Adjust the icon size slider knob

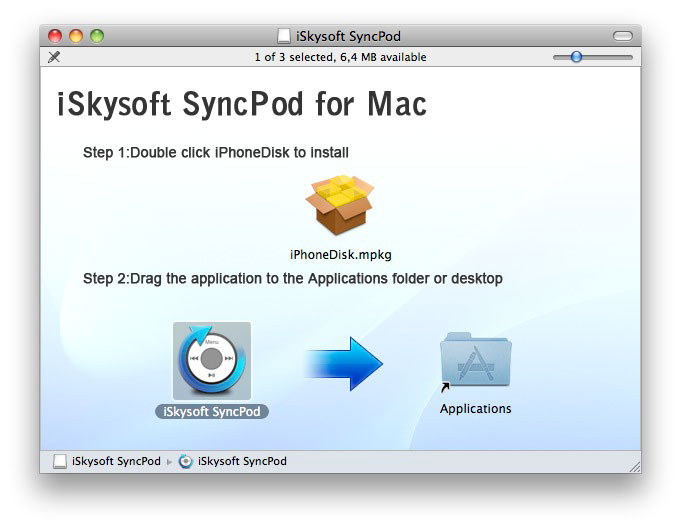point(576,57)
